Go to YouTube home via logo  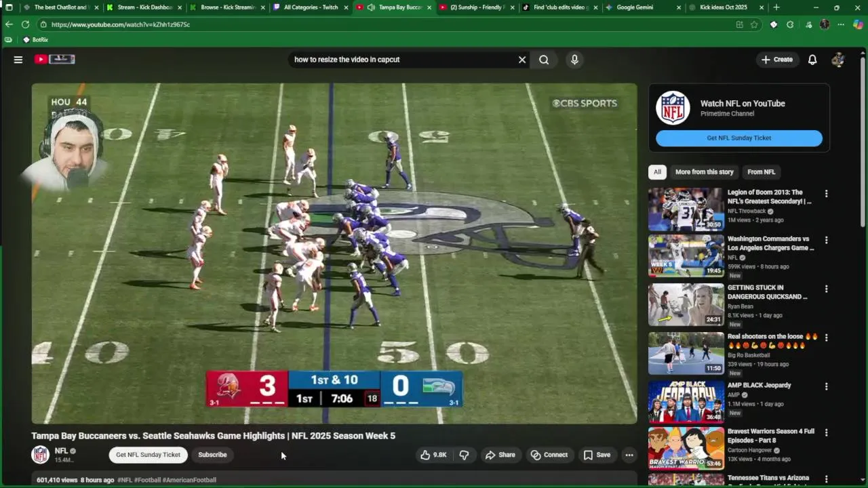point(54,59)
